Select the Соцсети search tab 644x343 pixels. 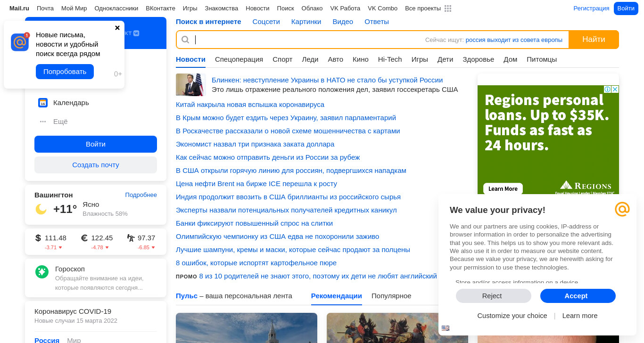pyautogui.click(x=266, y=22)
